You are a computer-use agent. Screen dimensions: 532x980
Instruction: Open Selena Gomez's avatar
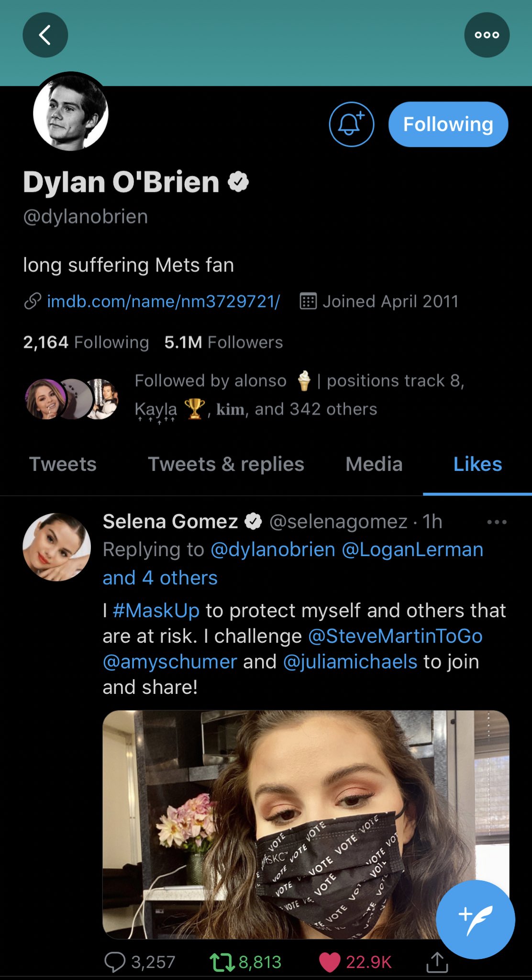pyautogui.click(x=56, y=547)
